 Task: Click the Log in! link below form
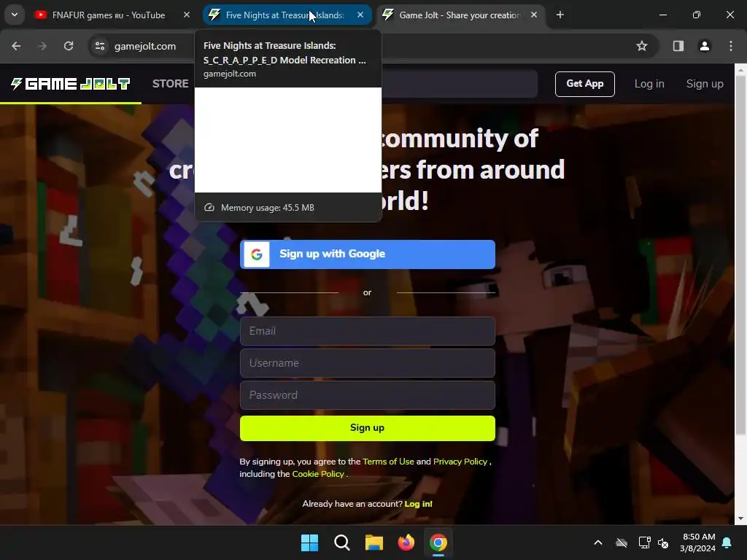[x=418, y=504]
